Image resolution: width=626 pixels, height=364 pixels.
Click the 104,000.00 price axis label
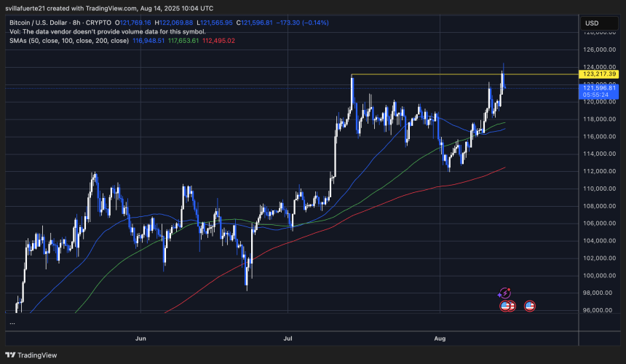(x=599, y=241)
